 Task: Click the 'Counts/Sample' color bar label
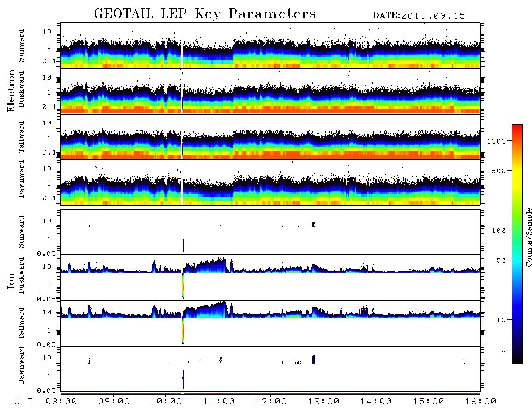529,237
